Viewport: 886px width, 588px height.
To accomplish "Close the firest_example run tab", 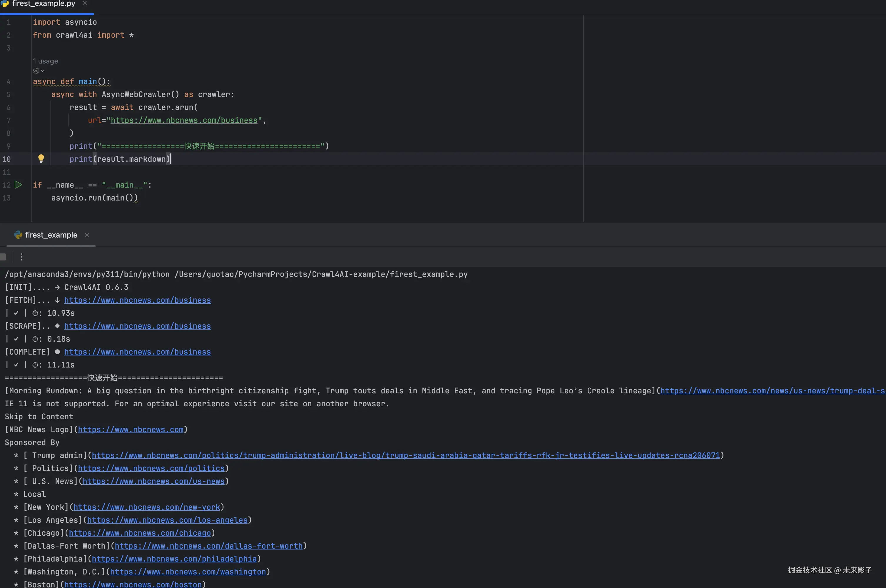I will coord(87,235).
